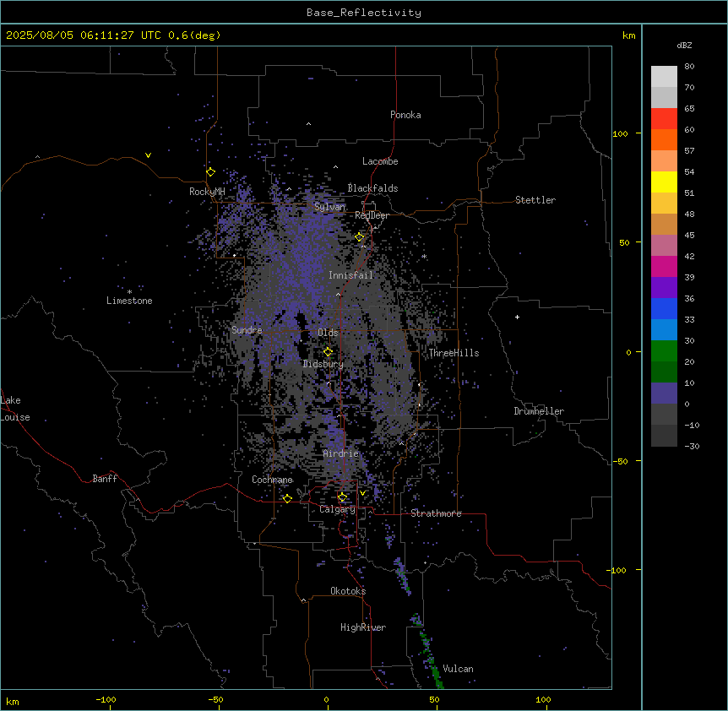Click the RockyMH label

(x=207, y=192)
